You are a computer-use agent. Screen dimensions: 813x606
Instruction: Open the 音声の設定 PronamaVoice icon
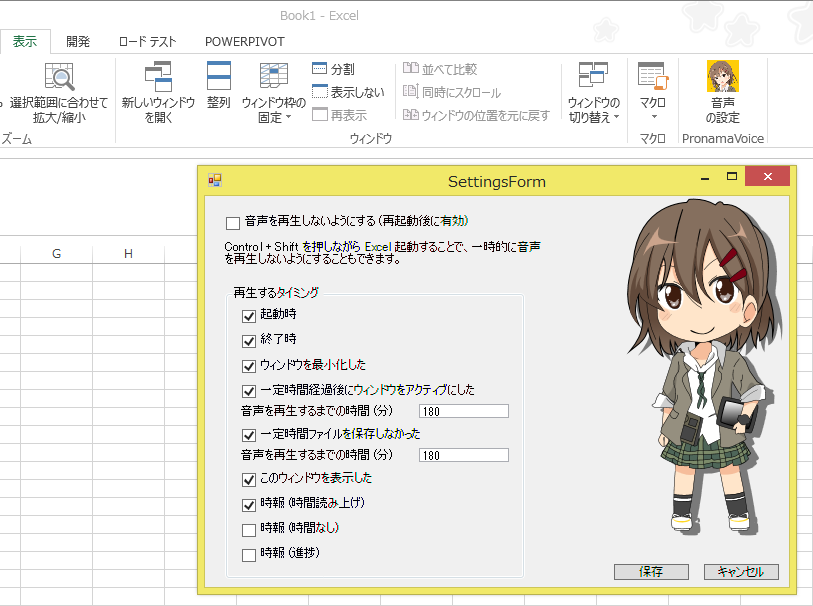[x=722, y=77]
